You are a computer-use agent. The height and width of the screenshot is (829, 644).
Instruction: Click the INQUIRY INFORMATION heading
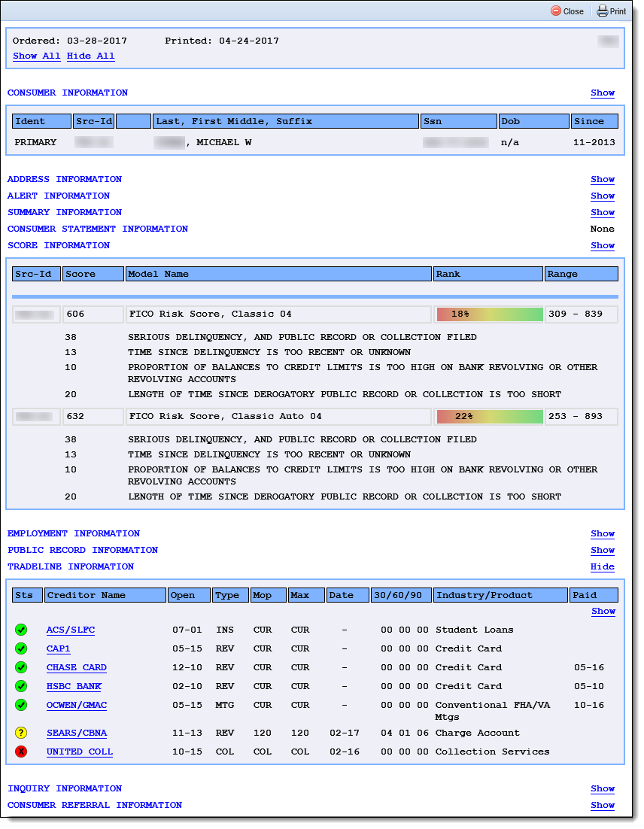(x=65, y=788)
